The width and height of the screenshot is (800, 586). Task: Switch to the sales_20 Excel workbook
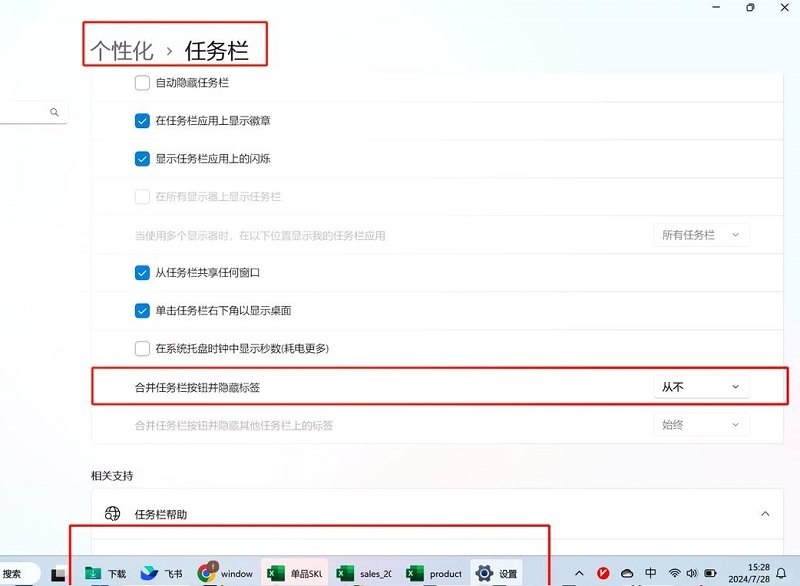(x=360, y=573)
